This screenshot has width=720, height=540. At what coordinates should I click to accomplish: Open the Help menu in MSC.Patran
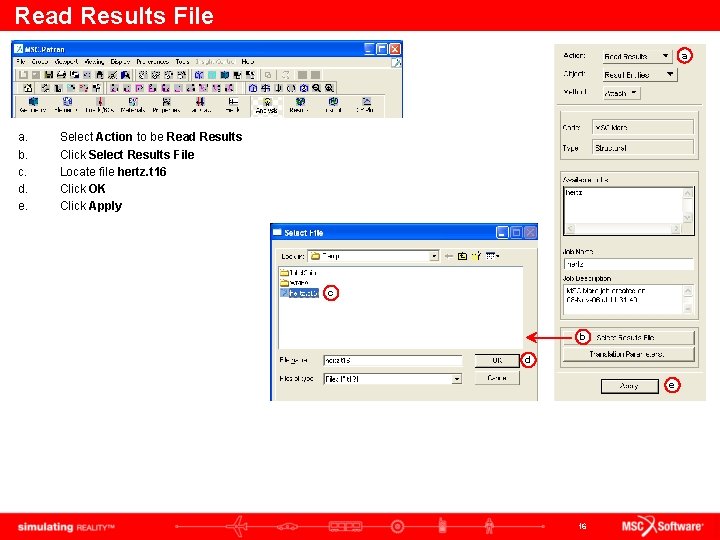pos(248,62)
